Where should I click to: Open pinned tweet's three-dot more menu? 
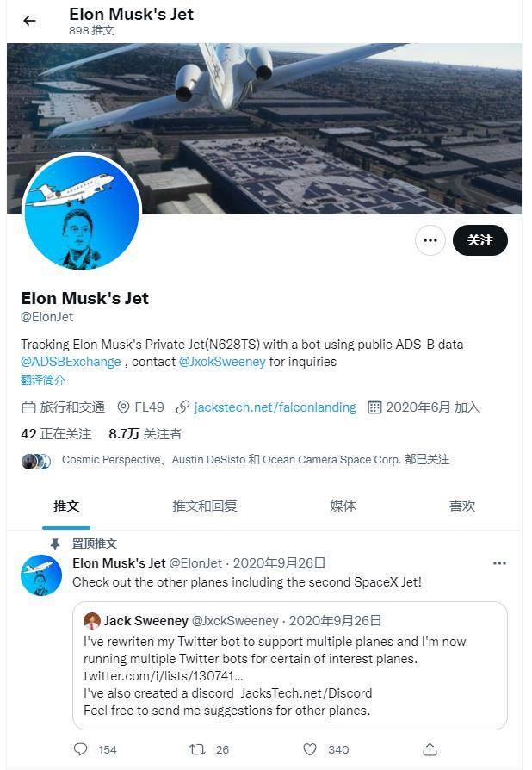tap(499, 563)
